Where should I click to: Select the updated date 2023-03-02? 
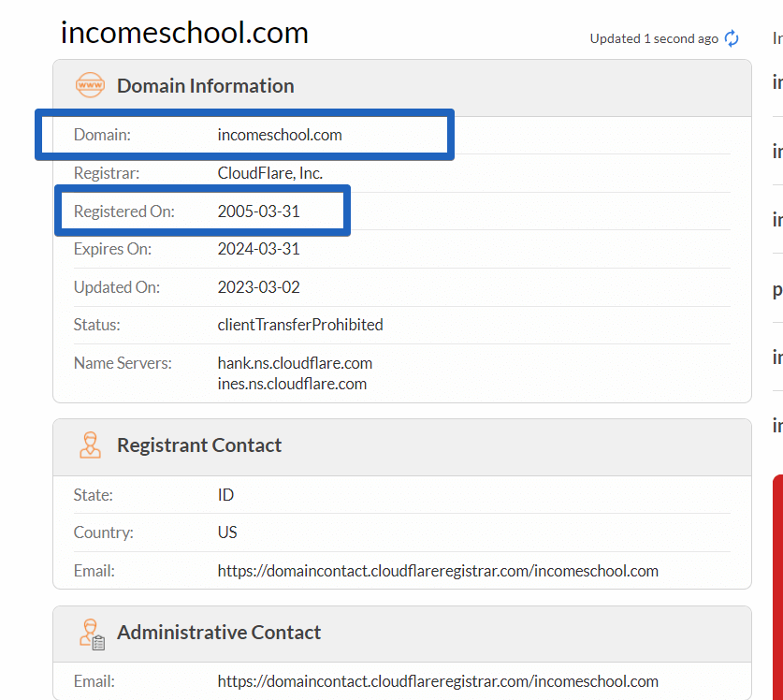259,287
